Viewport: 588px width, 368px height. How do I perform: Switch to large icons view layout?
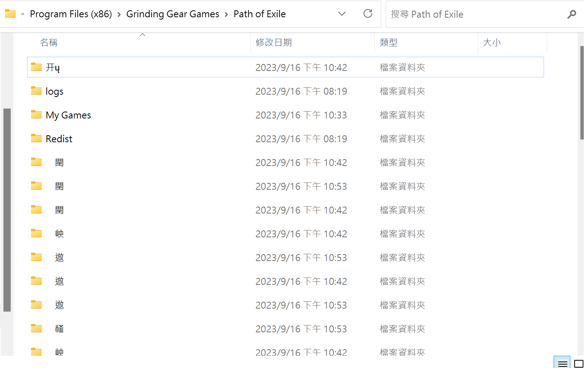tap(578, 363)
